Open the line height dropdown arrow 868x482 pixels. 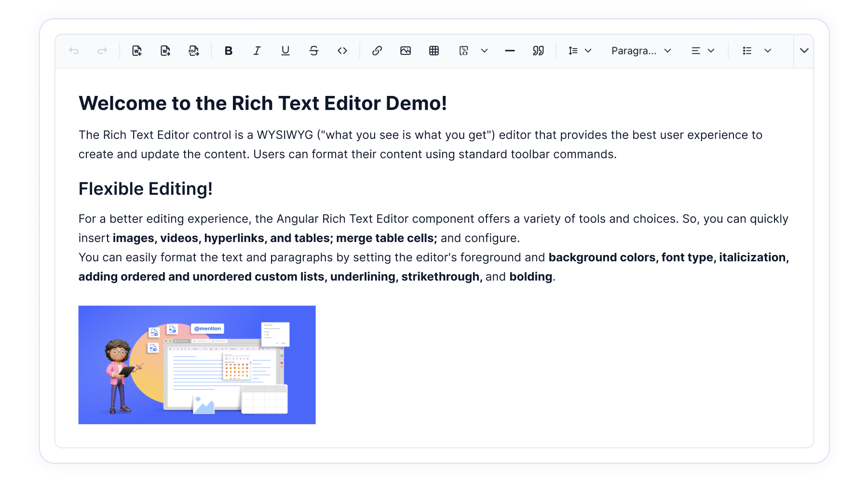click(x=588, y=51)
